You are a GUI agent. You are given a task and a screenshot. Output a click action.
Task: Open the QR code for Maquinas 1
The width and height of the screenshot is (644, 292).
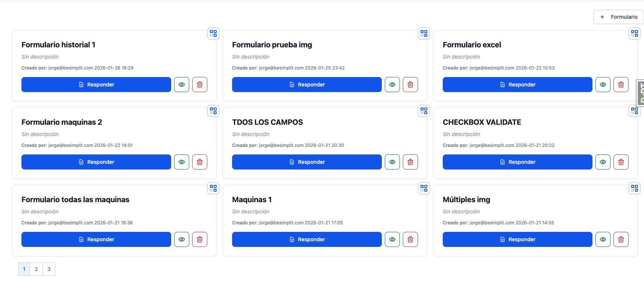[x=424, y=188]
